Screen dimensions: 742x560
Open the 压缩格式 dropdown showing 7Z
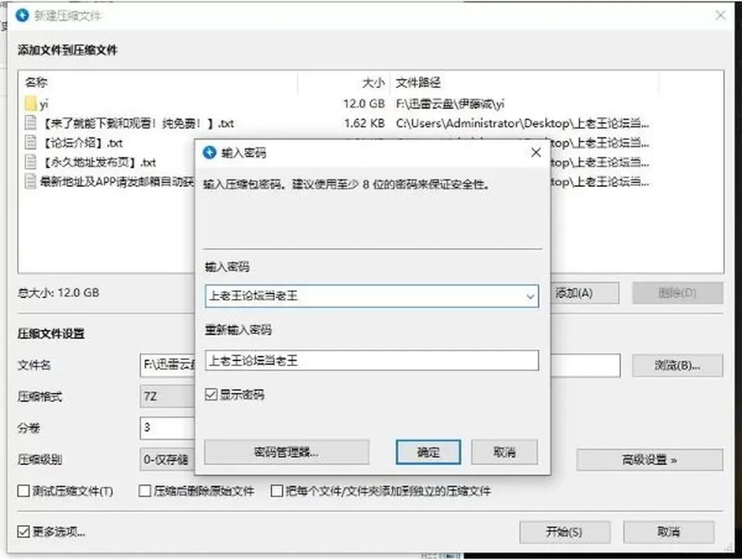point(168,396)
